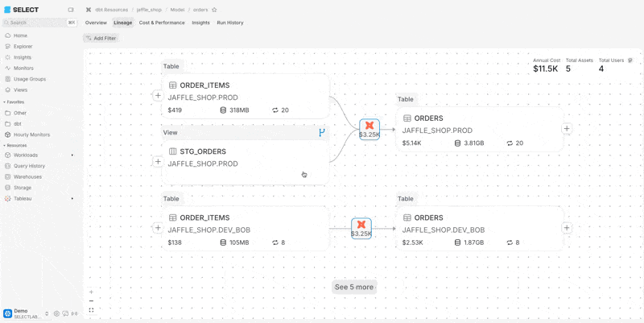Click the Tableau icon in the sidebar

coord(7,198)
